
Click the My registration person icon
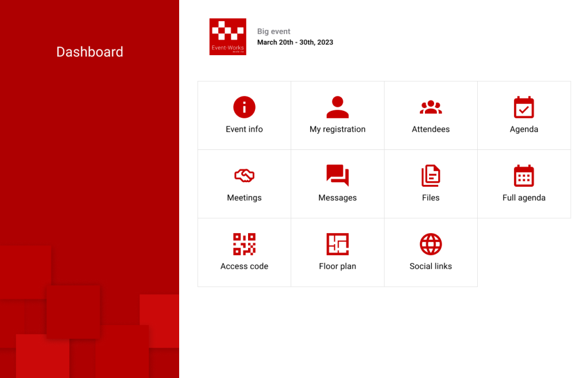pos(338,107)
